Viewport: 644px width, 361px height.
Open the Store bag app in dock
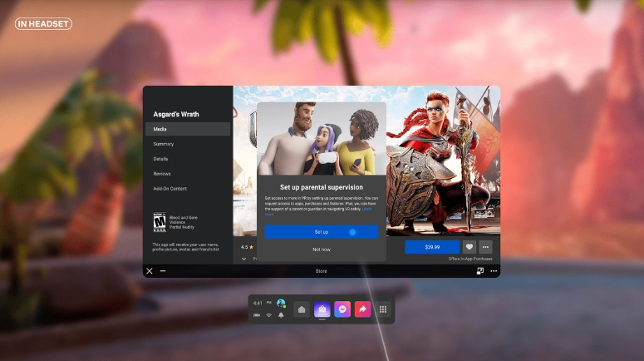point(322,309)
